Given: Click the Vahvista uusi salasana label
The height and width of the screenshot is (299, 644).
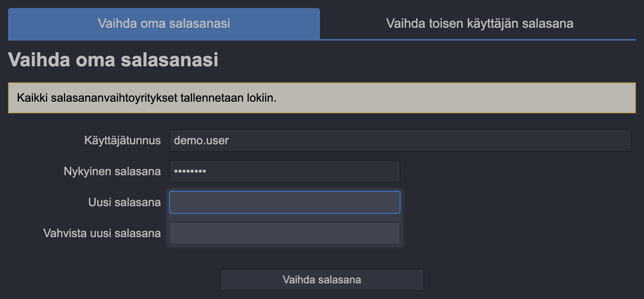Looking at the screenshot, I should [102, 233].
